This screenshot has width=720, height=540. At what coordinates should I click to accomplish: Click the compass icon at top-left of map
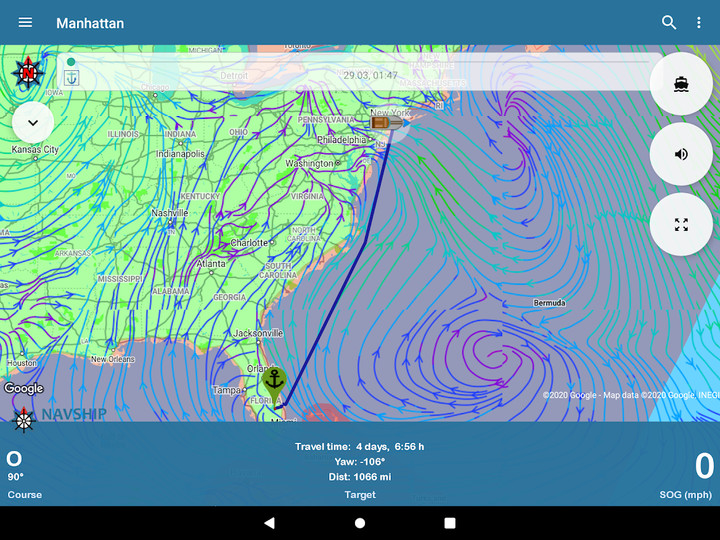point(28,72)
